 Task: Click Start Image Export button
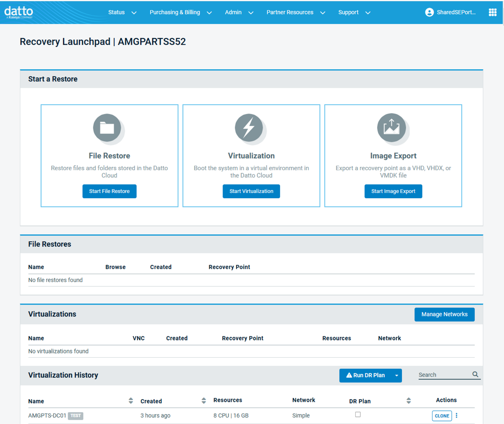pos(393,191)
